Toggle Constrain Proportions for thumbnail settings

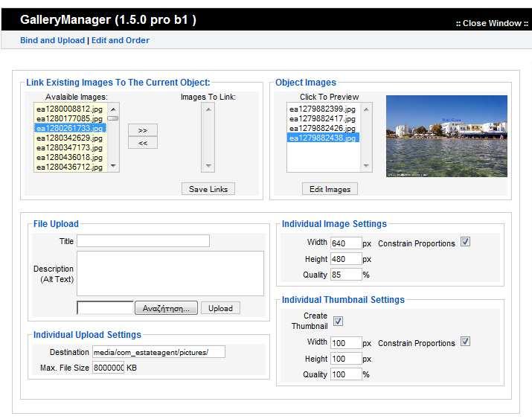pyautogui.click(x=465, y=342)
